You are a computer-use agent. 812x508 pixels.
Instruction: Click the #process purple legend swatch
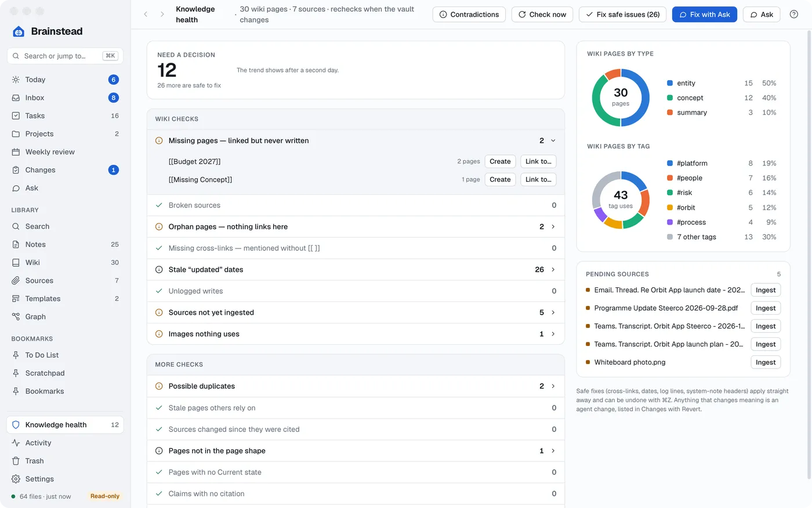click(x=670, y=222)
